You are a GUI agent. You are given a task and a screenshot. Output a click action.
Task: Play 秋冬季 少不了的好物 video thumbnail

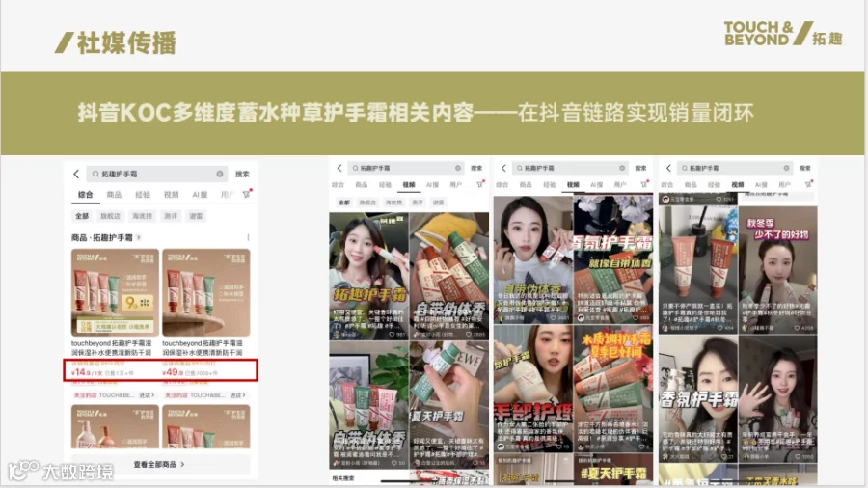point(777,269)
